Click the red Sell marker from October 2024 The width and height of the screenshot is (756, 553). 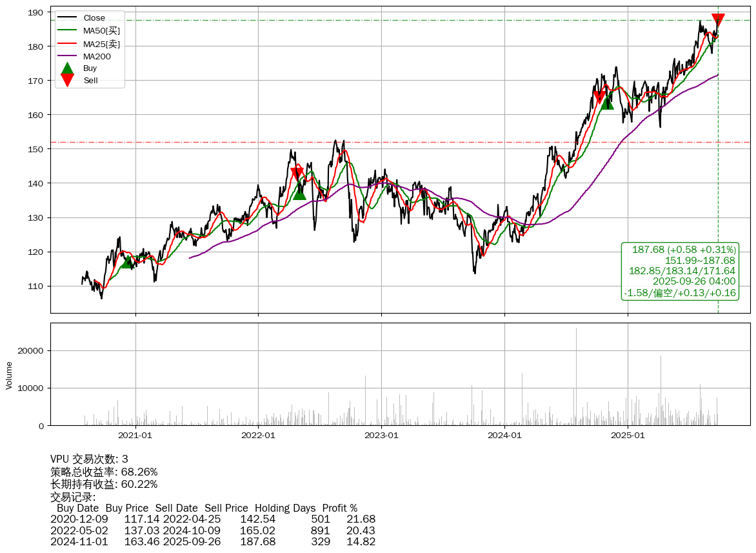coord(599,97)
